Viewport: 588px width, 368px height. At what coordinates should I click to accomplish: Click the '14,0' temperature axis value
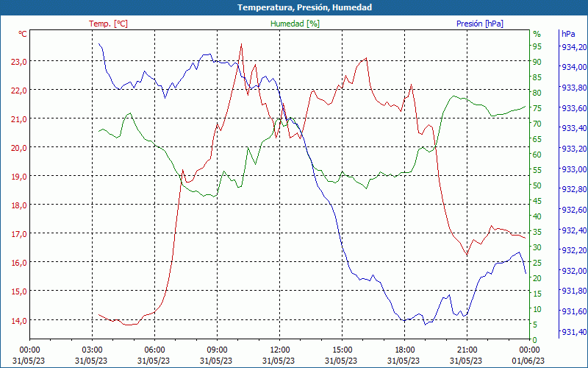(19, 321)
